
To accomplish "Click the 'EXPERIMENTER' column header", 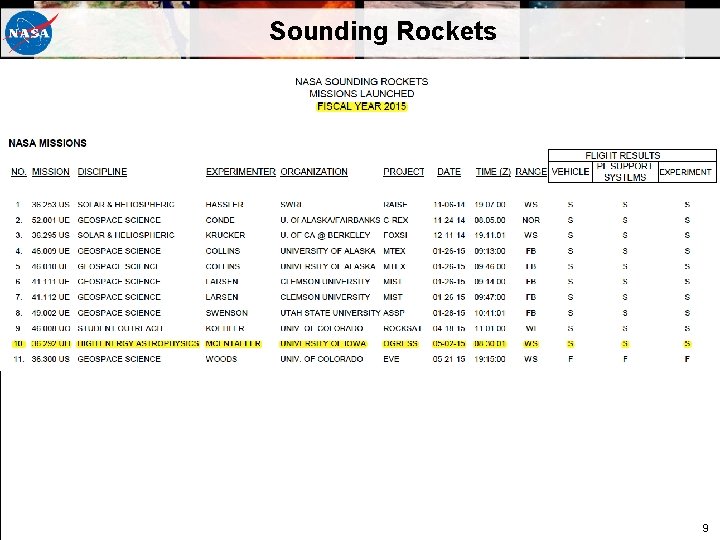I will pos(241,172).
